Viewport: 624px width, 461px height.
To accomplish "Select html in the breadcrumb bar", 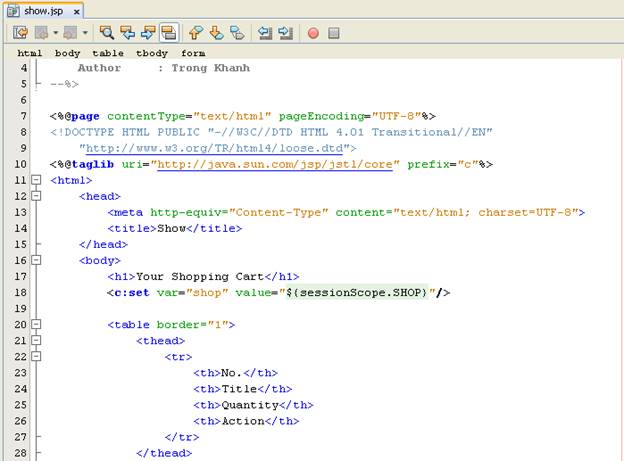I will [x=30, y=53].
